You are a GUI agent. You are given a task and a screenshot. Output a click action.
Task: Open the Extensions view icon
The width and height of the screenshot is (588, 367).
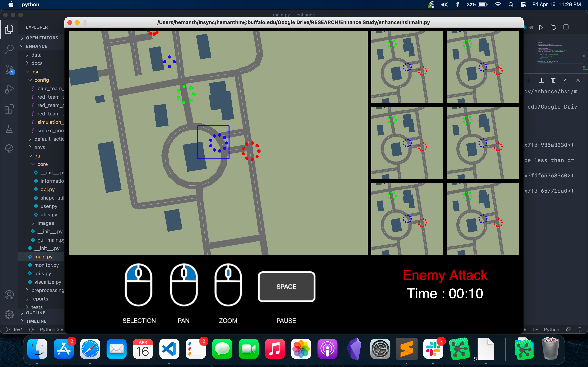click(9, 109)
